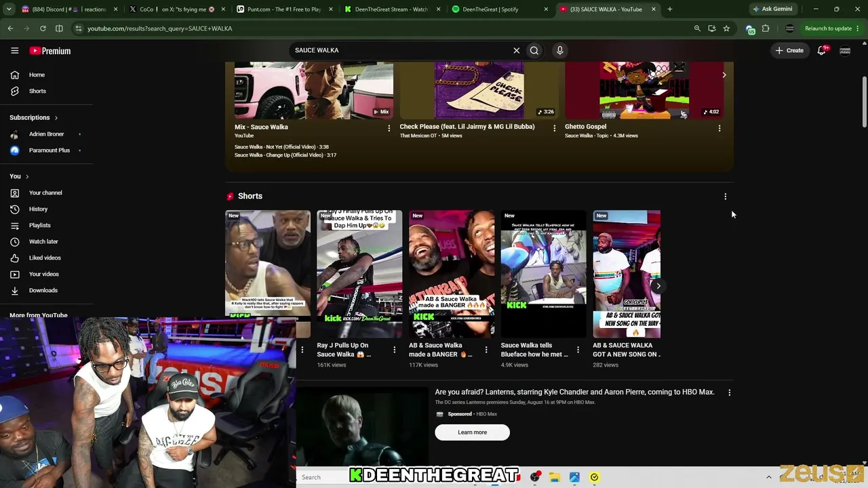Click the Liked videos thumbs-up icon

(x=14, y=258)
